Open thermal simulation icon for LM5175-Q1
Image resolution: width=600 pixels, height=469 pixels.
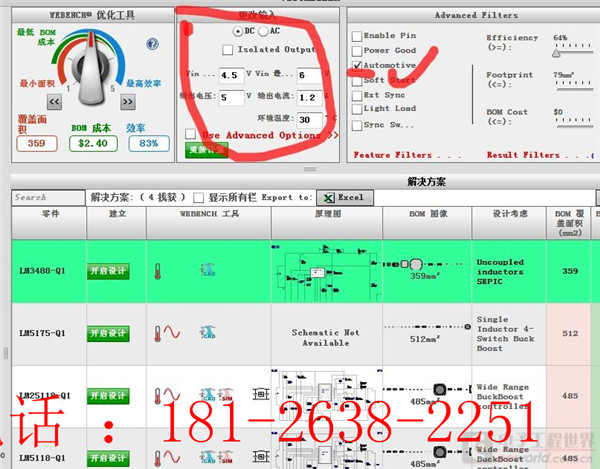(x=157, y=333)
